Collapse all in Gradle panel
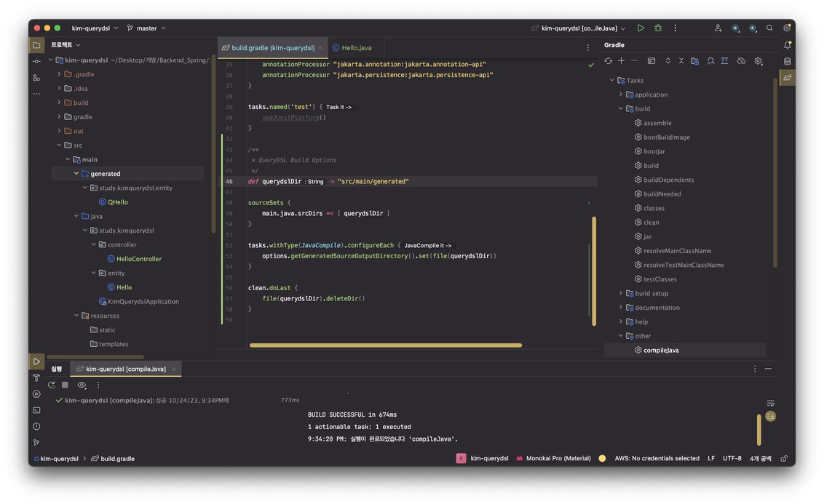 click(681, 61)
